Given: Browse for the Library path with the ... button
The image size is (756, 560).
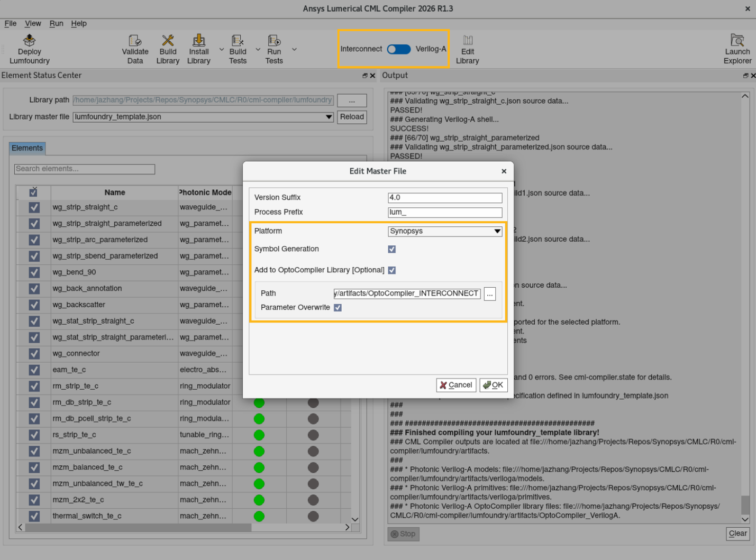Looking at the screenshot, I should click(x=352, y=100).
